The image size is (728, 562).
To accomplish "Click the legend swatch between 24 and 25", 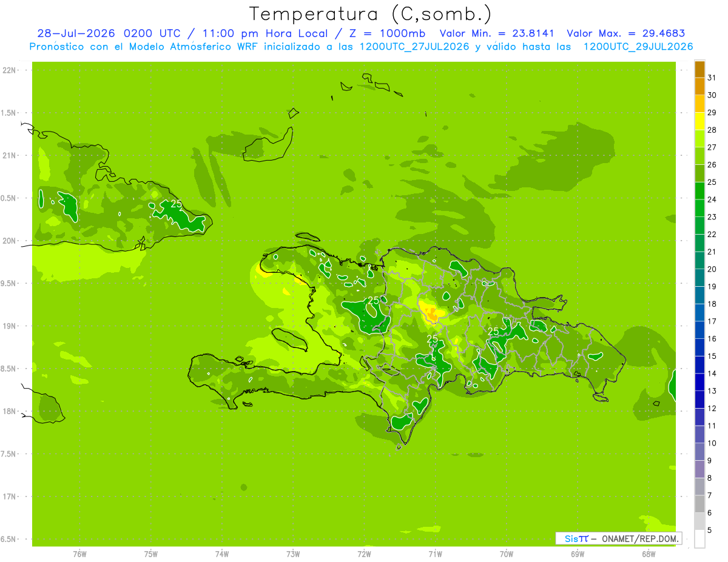I will [x=699, y=191].
